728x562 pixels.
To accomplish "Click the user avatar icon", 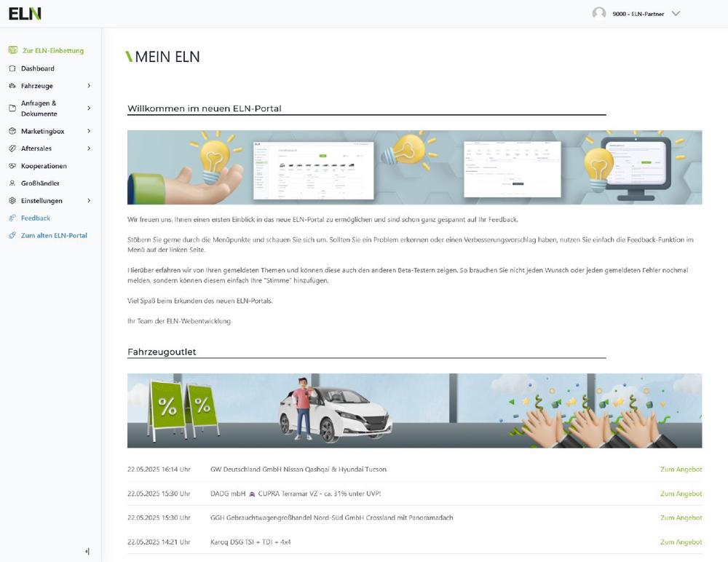I will [599, 13].
